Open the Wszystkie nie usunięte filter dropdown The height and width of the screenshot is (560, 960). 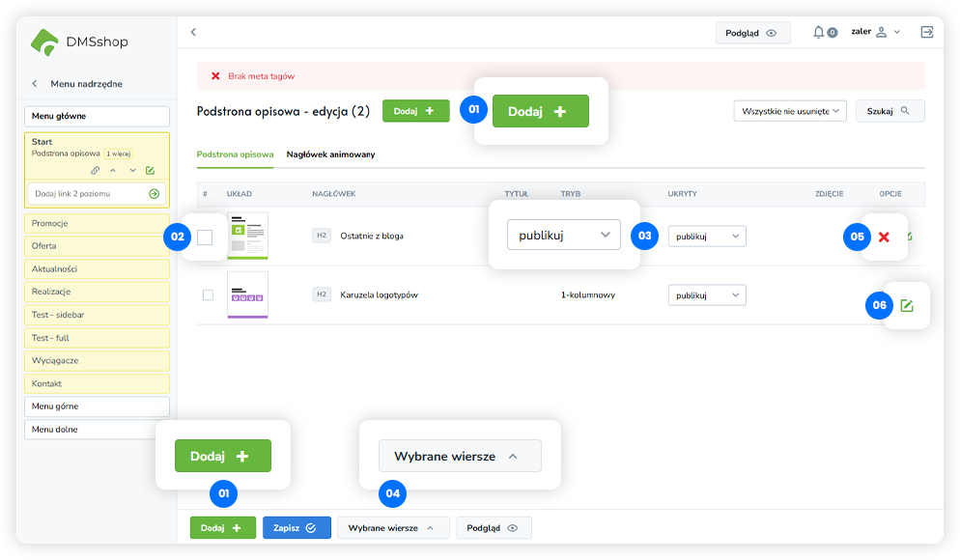pos(790,111)
